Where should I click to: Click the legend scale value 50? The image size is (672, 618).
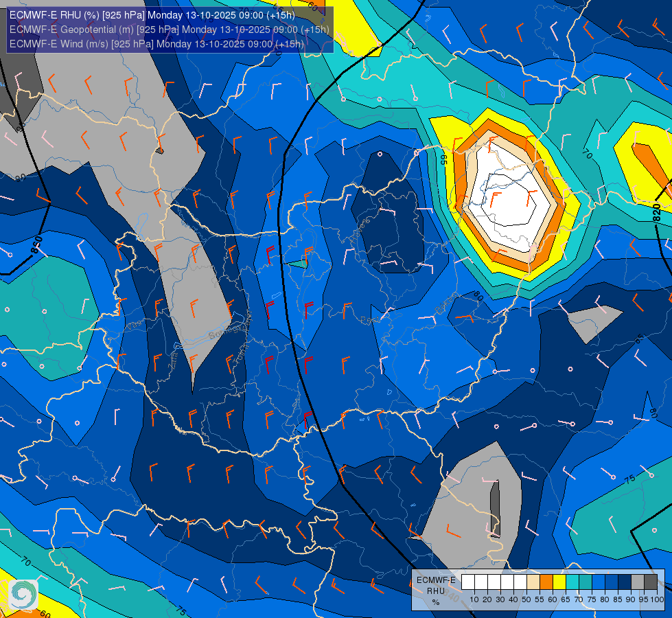526,599
